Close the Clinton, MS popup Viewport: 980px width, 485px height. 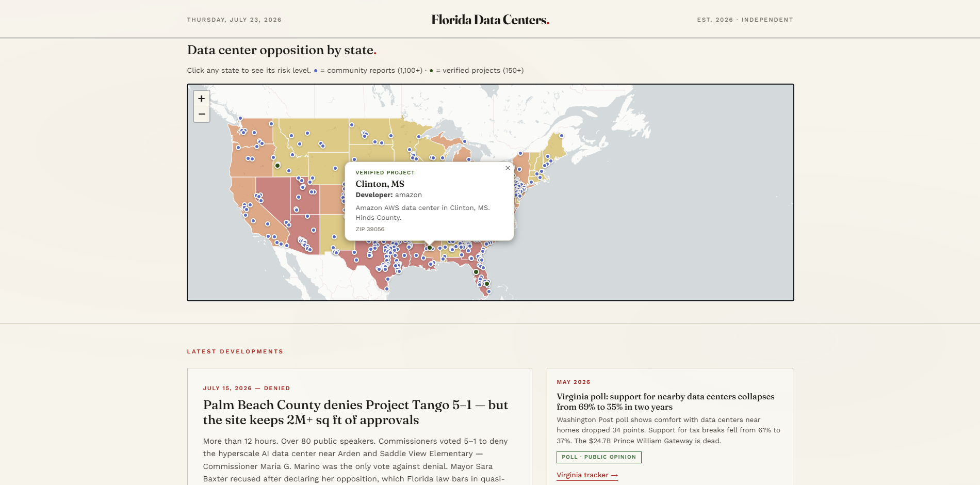(x=508, y=168)
